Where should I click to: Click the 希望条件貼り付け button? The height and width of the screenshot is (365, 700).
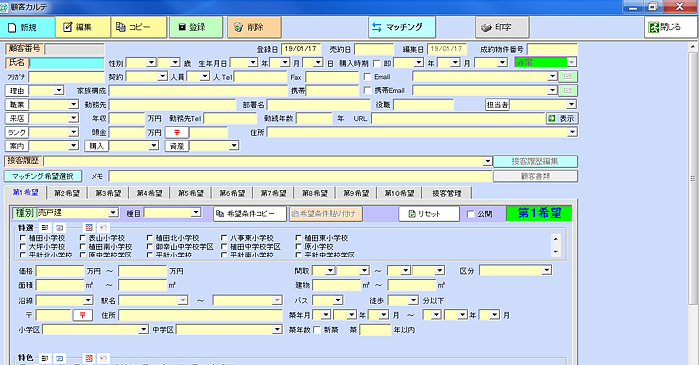pos(325,214)
